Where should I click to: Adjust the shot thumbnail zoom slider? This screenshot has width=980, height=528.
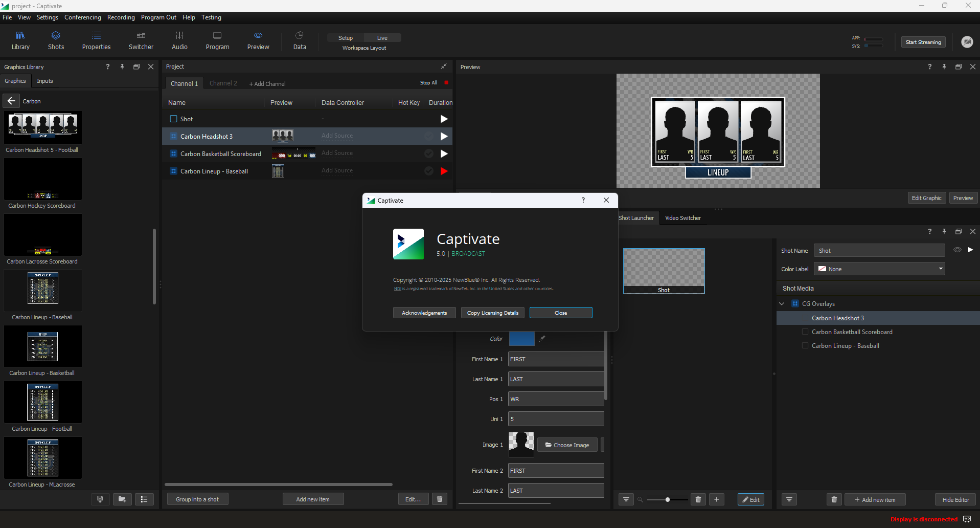(x=668, y=499)
